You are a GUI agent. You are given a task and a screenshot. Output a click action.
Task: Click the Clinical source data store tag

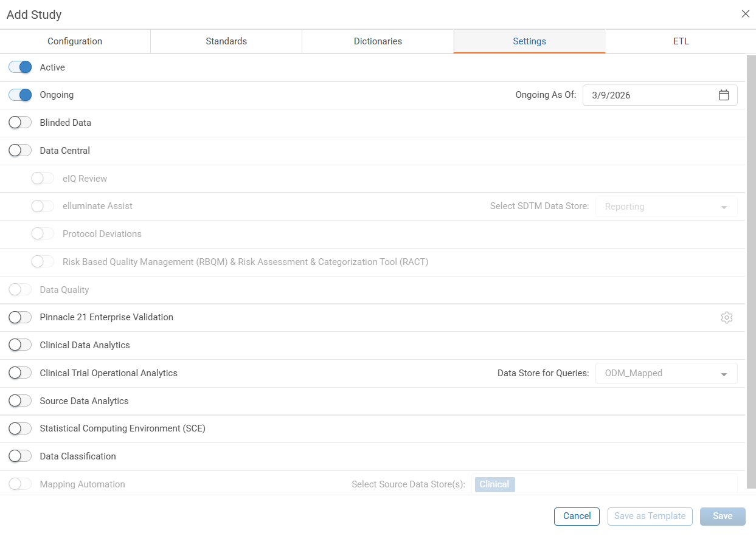(x=494, y=484)
